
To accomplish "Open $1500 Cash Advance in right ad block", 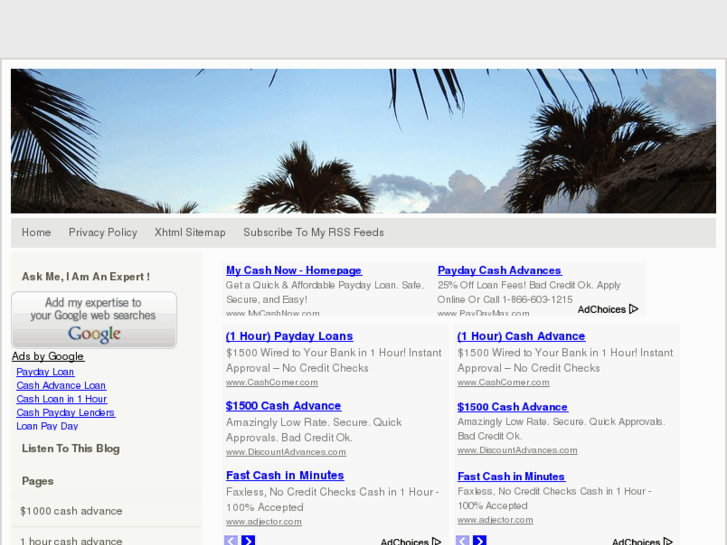I will point(512,407).
